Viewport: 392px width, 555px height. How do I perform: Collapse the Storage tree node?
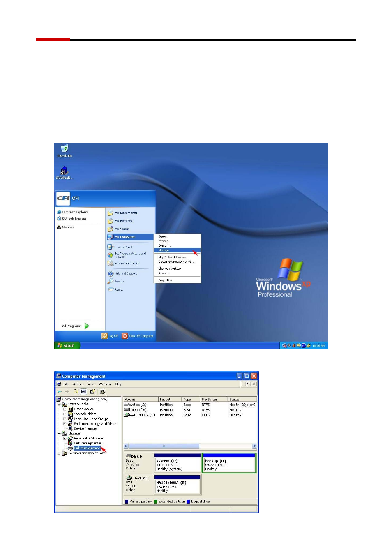[x=59, y=434]
